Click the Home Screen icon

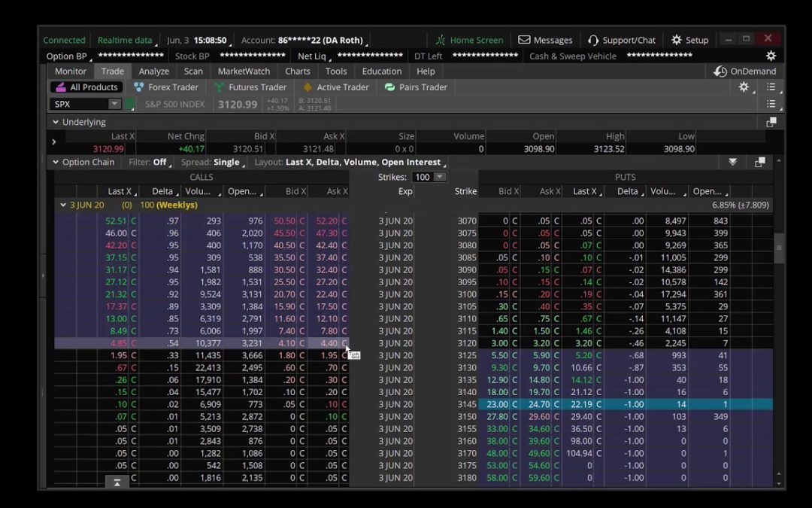(469, 40)
